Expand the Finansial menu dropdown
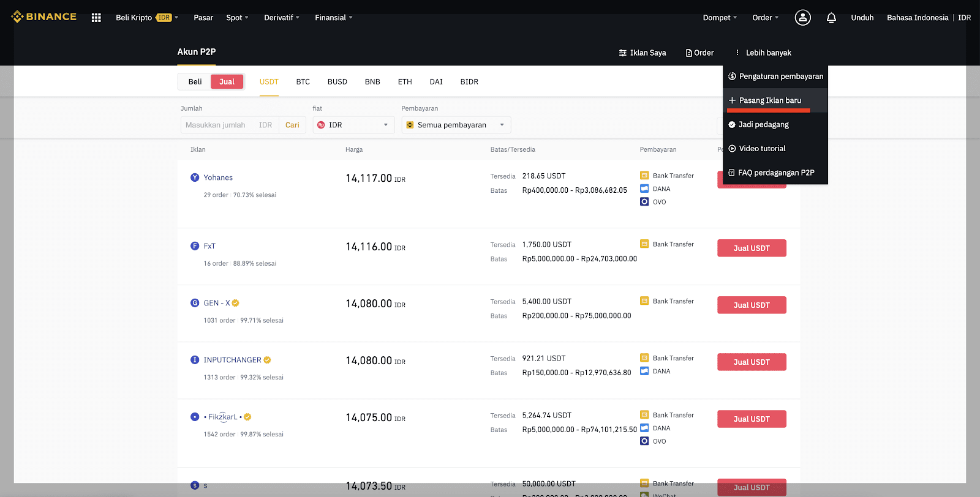This screenshot has width=980, height=497. click(334, 18)
